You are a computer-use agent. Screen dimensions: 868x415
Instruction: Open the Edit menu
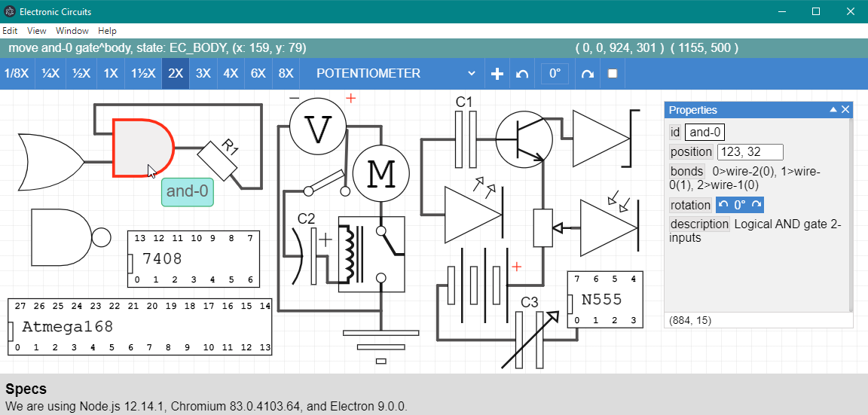pyautogui.click(x=10, y=31)
